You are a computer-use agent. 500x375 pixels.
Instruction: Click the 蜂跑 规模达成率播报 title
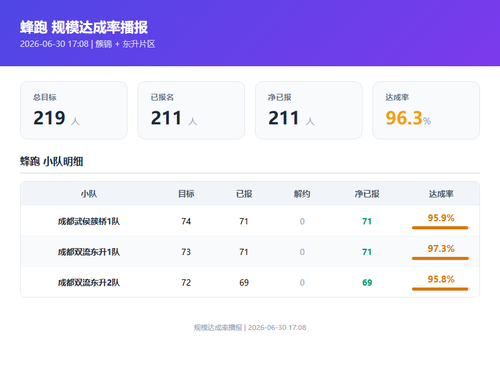pyautogui.click(x=84, y=27)
